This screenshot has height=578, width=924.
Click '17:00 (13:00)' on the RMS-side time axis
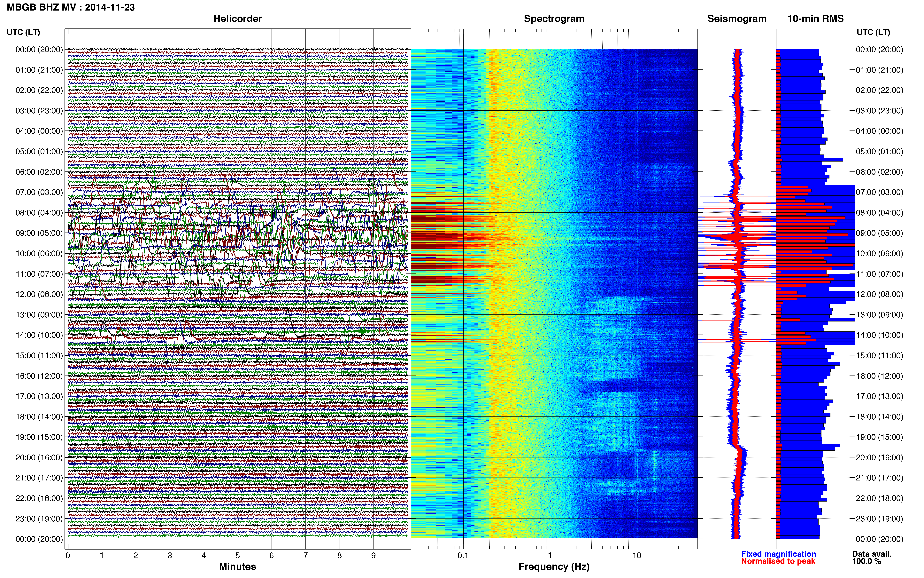(880, 396)
